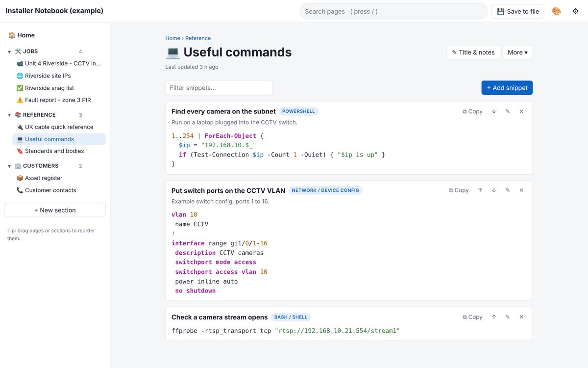The height and width of the screenshot is (368, 588).
Task: Click the NETWORK / DEVICE CONFIG tag
Action: pyautogui.click(x=325, y=190)
